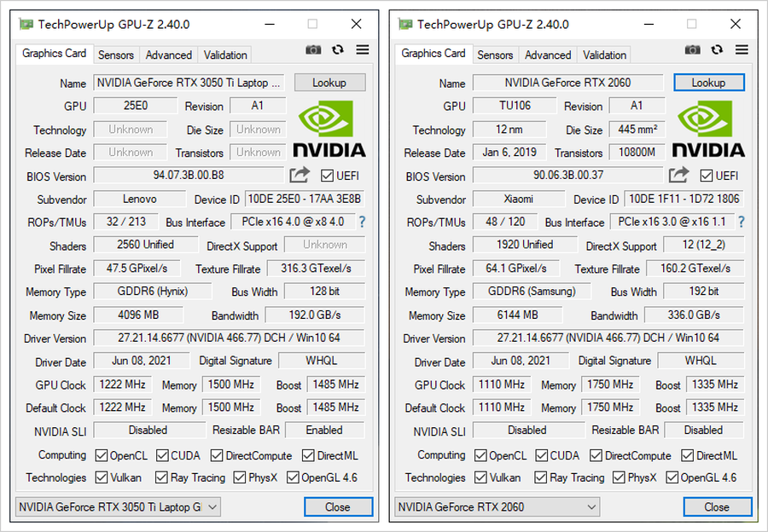Click the Driver Version field in right window

[608, 338]
